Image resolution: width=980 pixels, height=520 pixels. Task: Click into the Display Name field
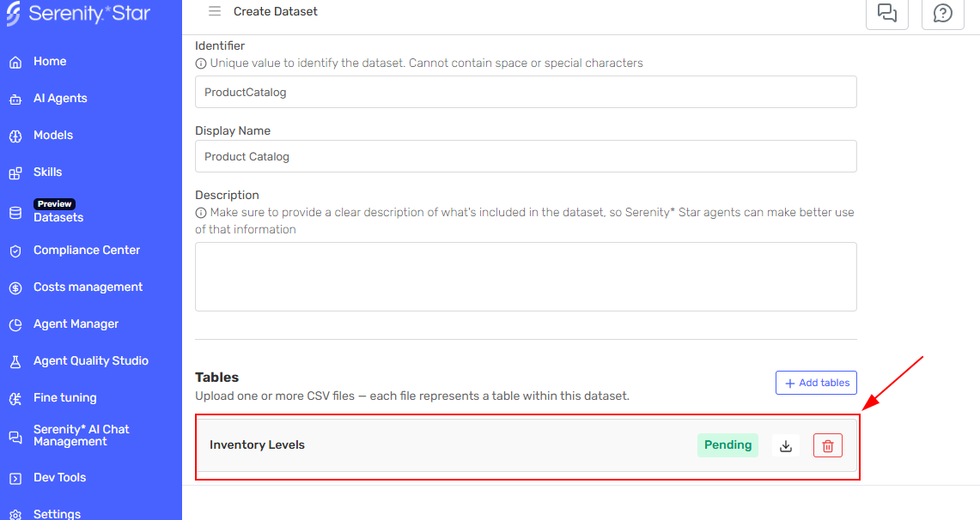click(526, 156)
